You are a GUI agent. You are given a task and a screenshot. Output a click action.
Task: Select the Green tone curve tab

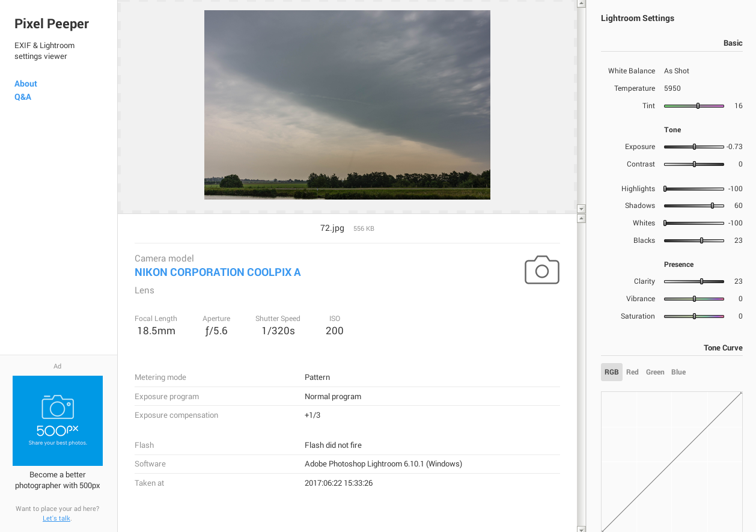(655, 372)
